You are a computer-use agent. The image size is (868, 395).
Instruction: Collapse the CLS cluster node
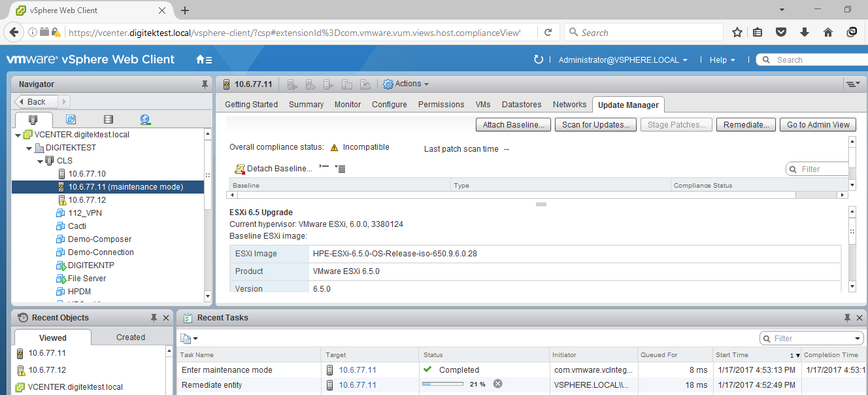click(x=40, y=161)
